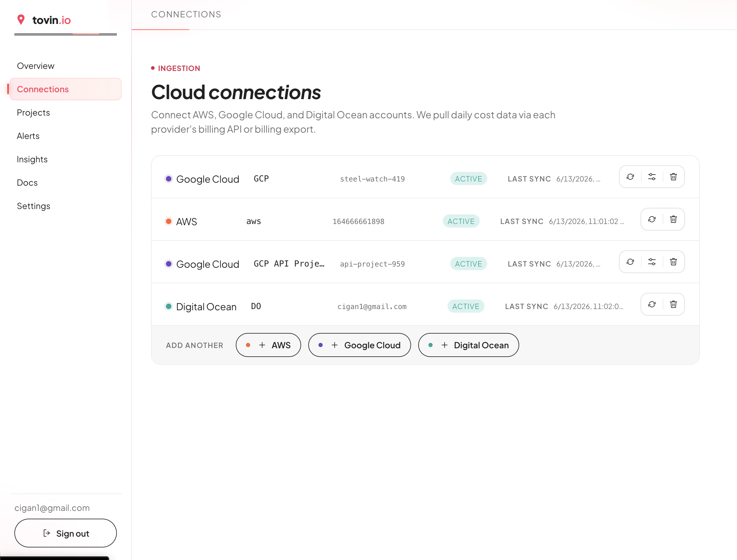This screenshot has width=737, height=560.
Task: Sync the AWS 164666661898 connection
Action: click(652, 219)
